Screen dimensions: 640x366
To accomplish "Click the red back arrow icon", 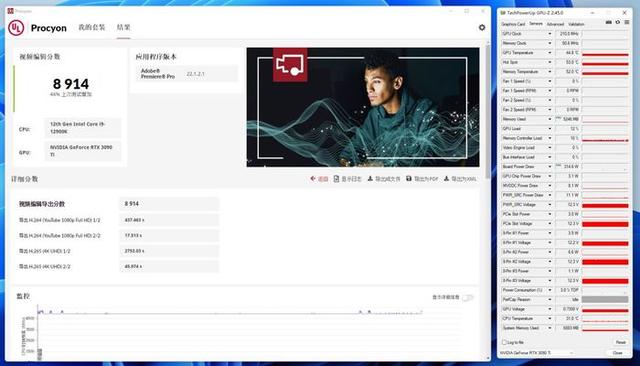I will point(313,179).
